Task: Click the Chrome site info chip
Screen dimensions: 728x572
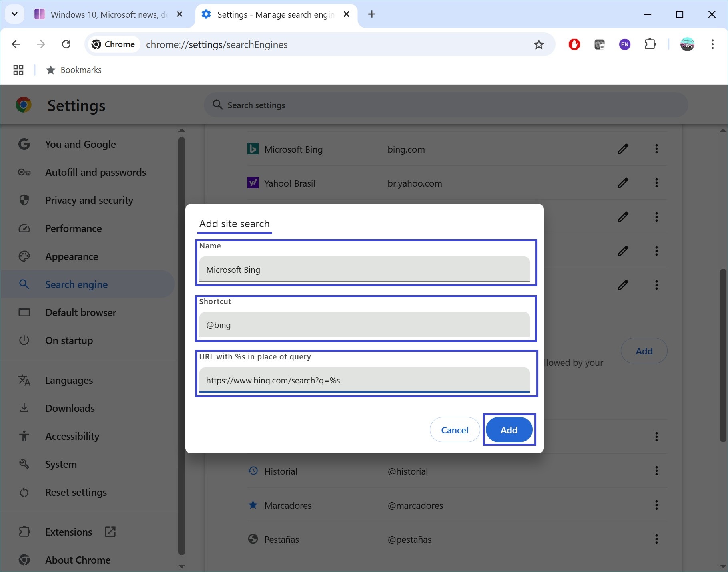Action: click(113, 44)
